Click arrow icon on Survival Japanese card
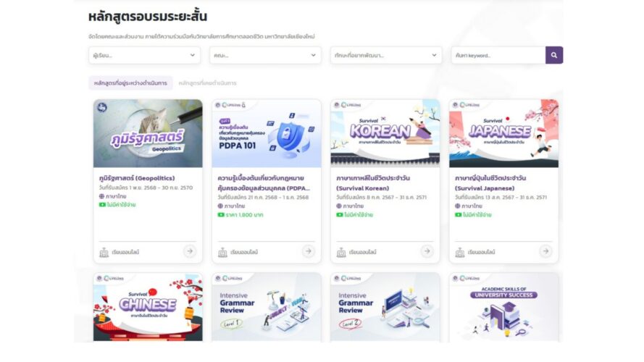This screenshot has height=362, width=644. coord(545,251)
